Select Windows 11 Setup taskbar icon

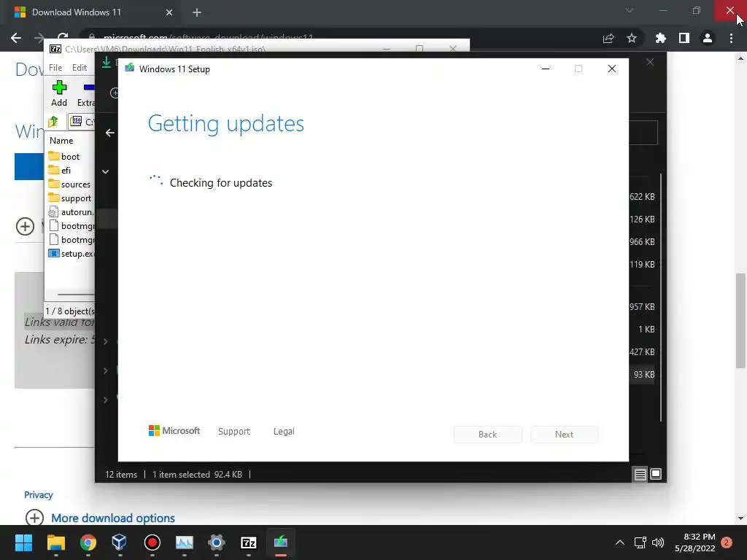click(281, 542)
